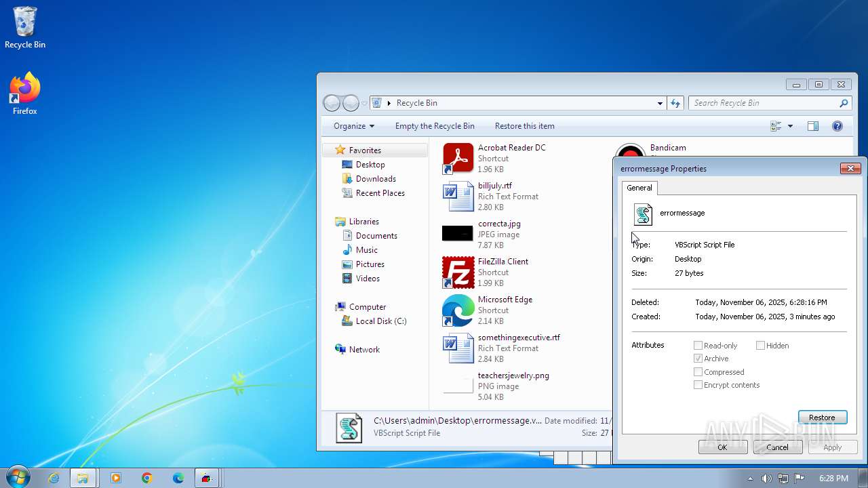Screen dimensions: 868x488
Task: Open Desktop under Favorites
Action: [x=370, y=165]
